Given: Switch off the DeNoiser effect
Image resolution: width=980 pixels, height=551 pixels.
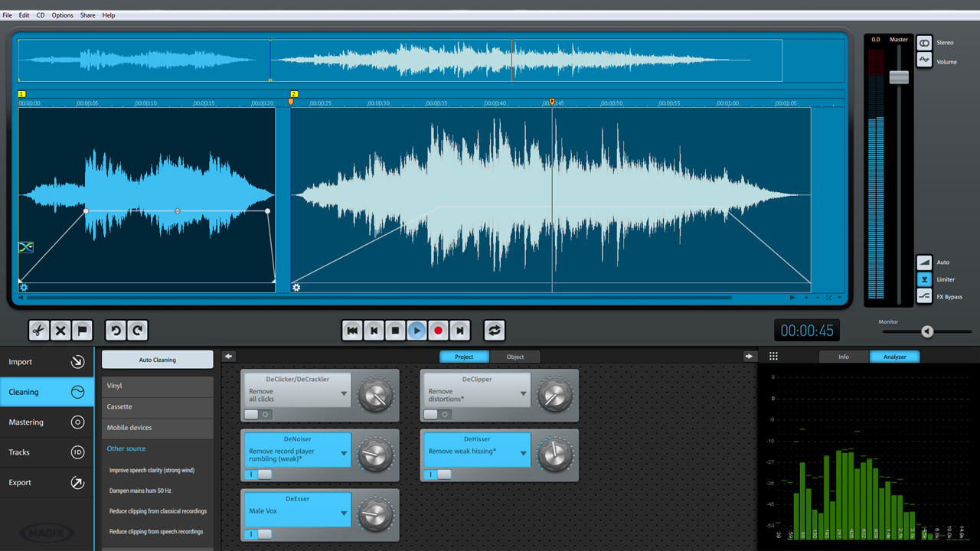Looking at the screenshot, I should 258,474.
